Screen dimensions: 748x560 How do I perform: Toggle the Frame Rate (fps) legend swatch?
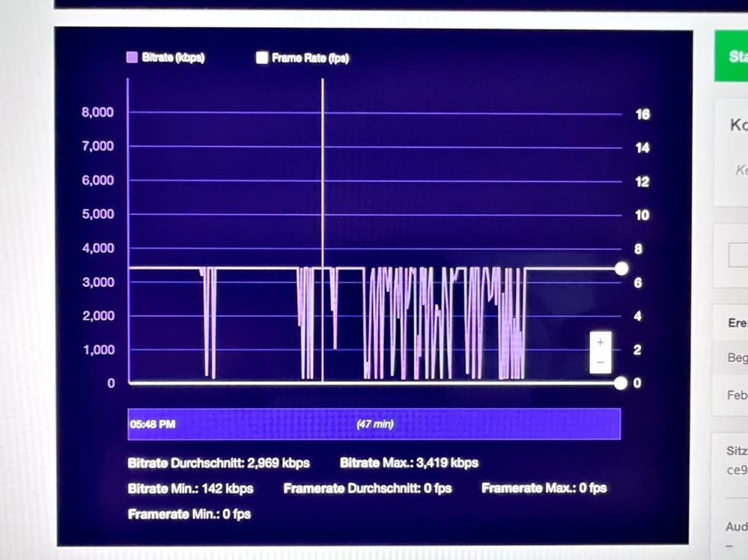point(262,58)
